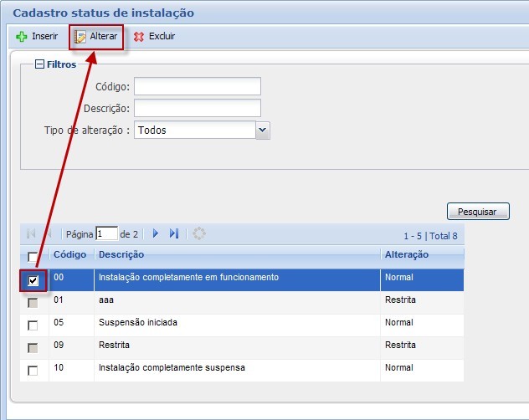Screen dimensions: 529x420
Task: Click the previous page pager icon
Action: 49,234
